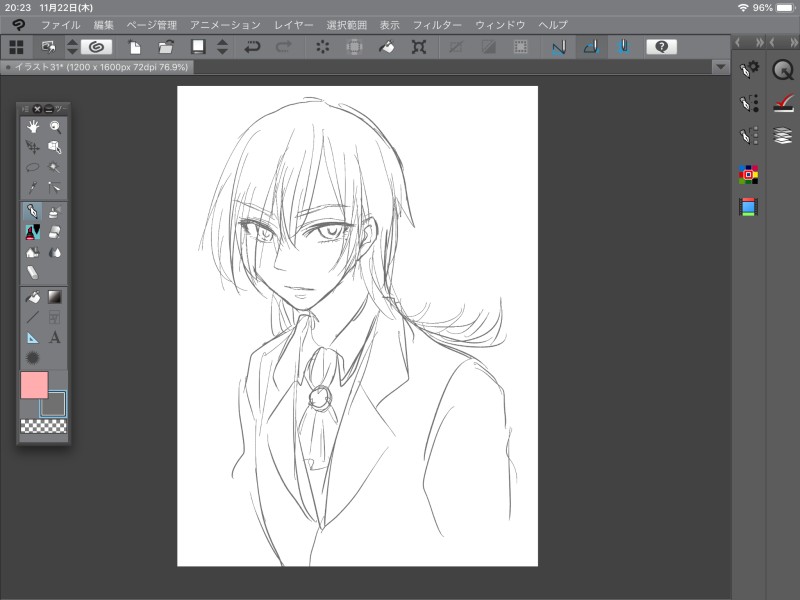Select the Gradient tool

tap(55, 296)
